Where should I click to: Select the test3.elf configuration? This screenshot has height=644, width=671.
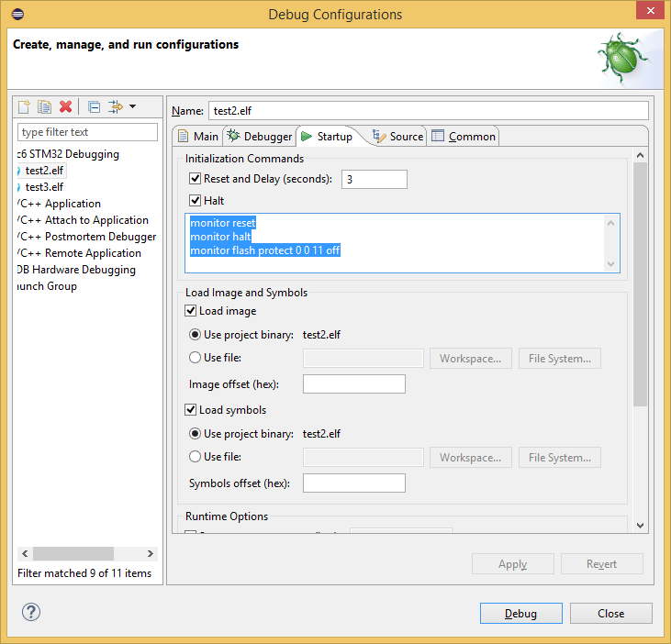[44, 187]
